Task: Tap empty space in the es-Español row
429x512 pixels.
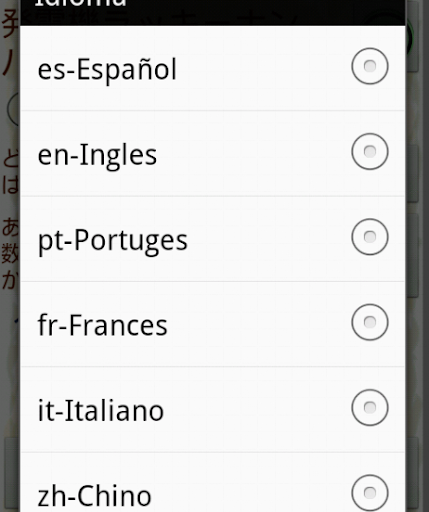Action: (x=263, y=68)
